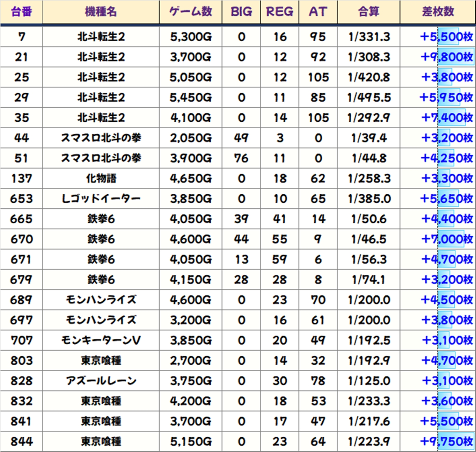Select the REG column header
Viewport: 476px width, 452px height.
pos(280,12)
